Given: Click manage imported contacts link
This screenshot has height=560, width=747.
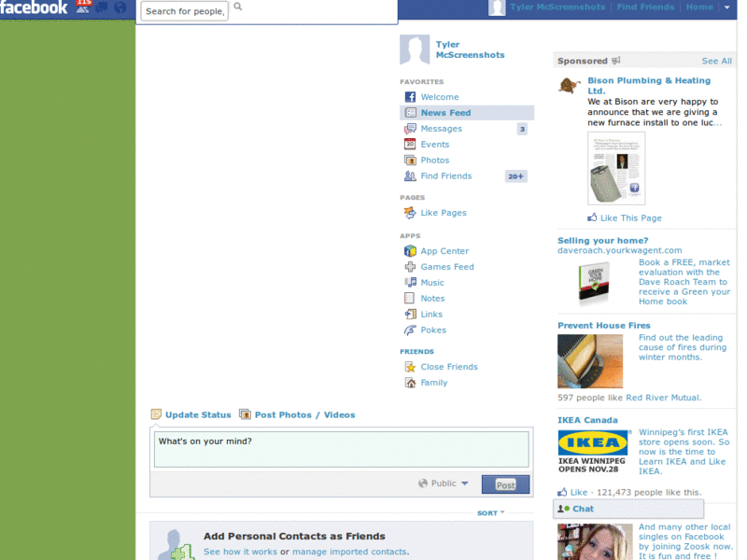Looking at the screenshot, I should tap(349, 552).
